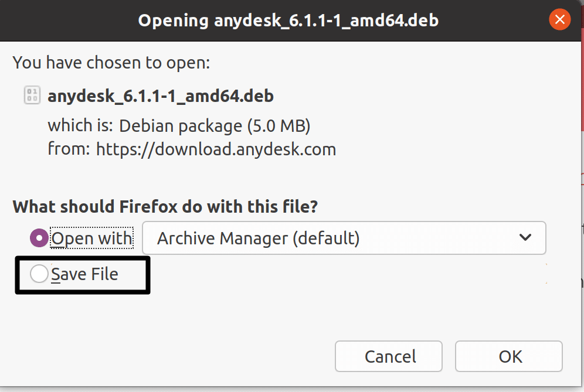Click the "which is:" label
This screenshot has width=584, height=392.
[x=81, y=125]
